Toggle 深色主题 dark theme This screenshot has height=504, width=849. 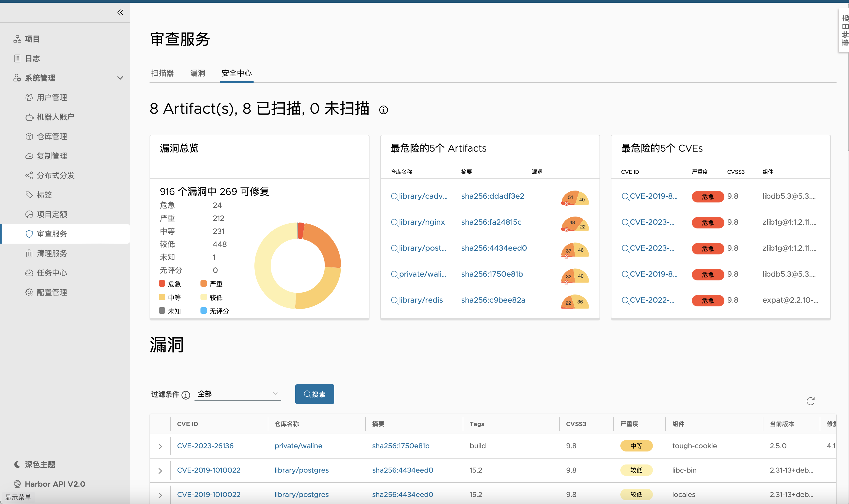[x=40, y=464]
